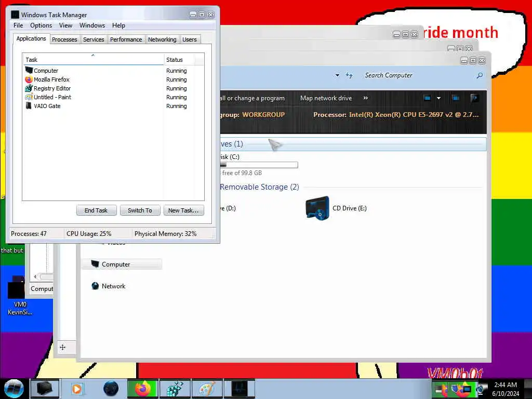Click the refresh arrows icon in the Explorer address bar
This screenshot has height=399, width=532.
point(349,75)
